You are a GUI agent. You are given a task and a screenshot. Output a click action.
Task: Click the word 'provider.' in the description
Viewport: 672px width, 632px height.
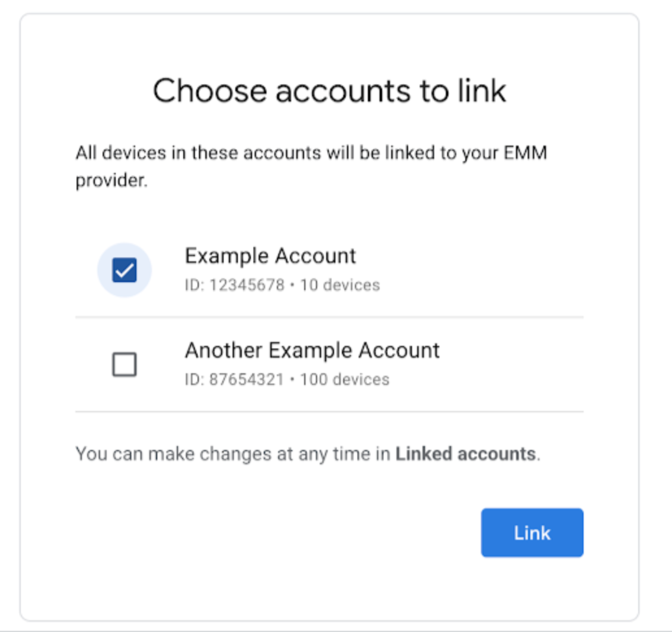click(x=112, y=180)
